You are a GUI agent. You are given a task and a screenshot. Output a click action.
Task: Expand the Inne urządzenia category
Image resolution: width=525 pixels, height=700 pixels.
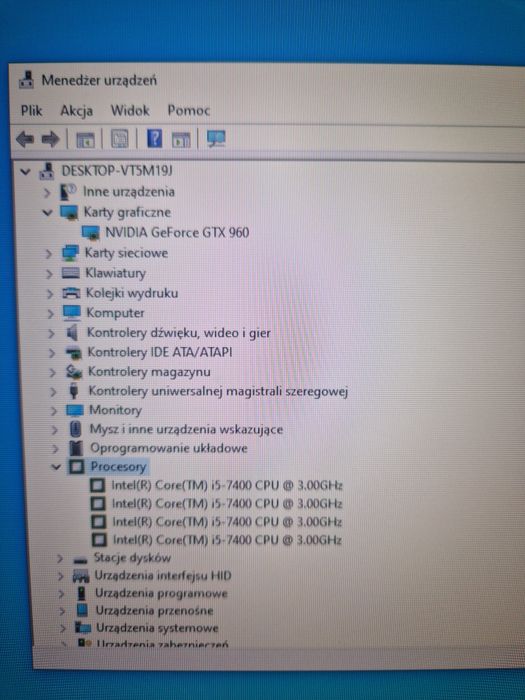[x=47, y=192]
